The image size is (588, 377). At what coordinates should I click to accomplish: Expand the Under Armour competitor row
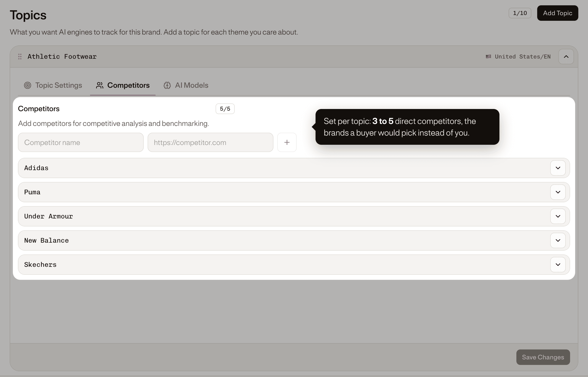558,216
